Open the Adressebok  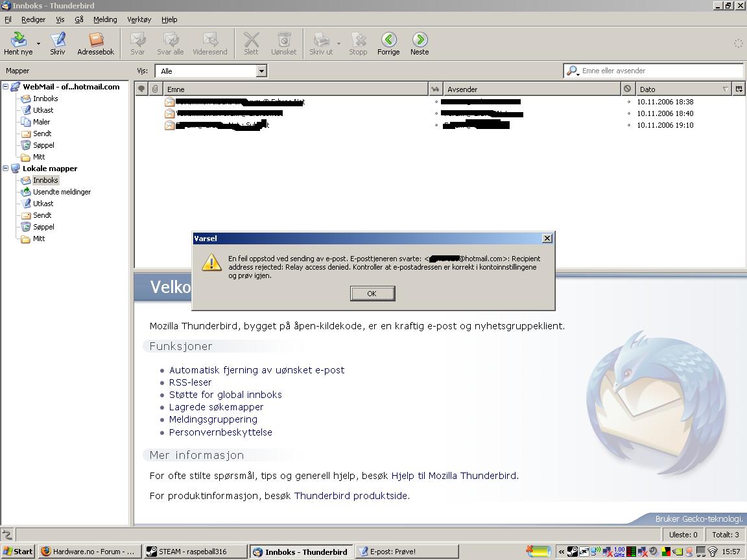click(x=96, y=43)
